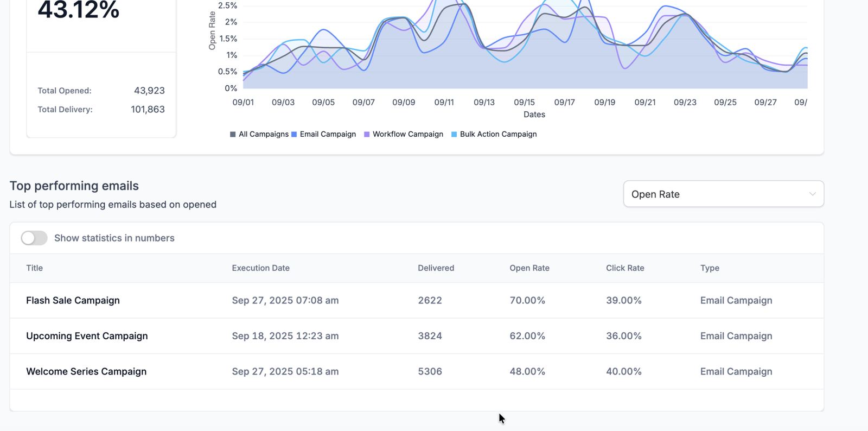Click the Open Rate column header

tap(529, 268)
